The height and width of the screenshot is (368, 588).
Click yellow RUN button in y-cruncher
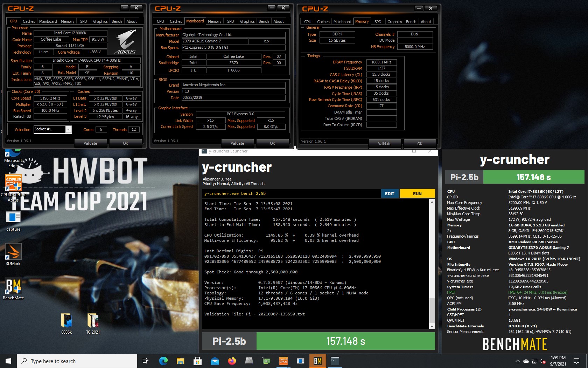coord(417,193)
